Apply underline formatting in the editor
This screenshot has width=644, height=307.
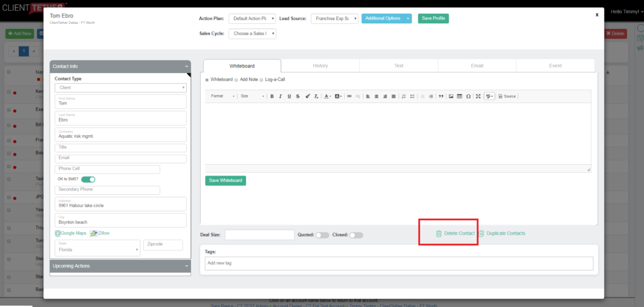click(x=289, y=96)
